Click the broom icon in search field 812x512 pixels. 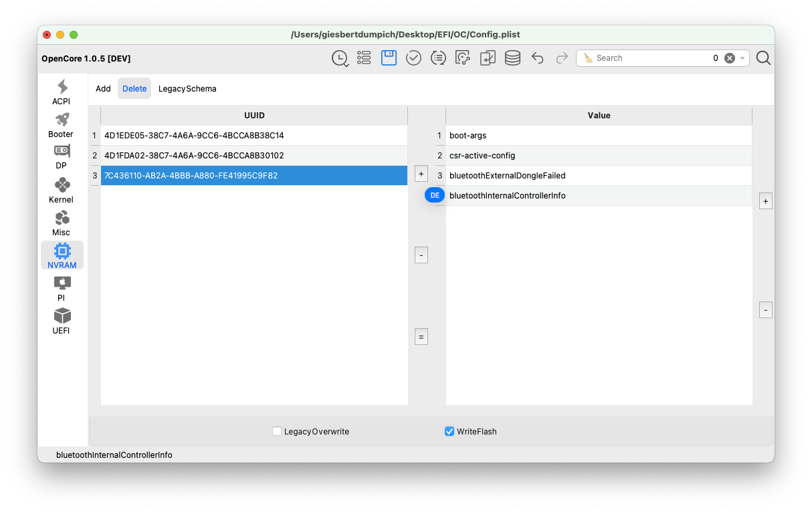pos(588,58)
